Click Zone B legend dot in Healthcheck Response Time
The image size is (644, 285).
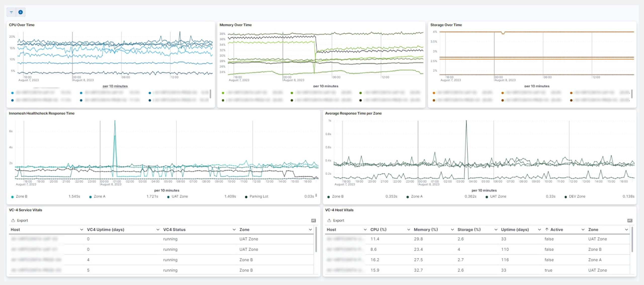click(x=12, y=197)
